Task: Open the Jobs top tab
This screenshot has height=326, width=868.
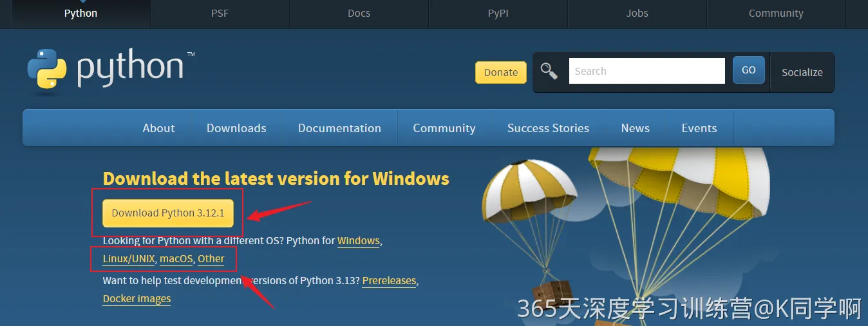Action: coord(637,14)
